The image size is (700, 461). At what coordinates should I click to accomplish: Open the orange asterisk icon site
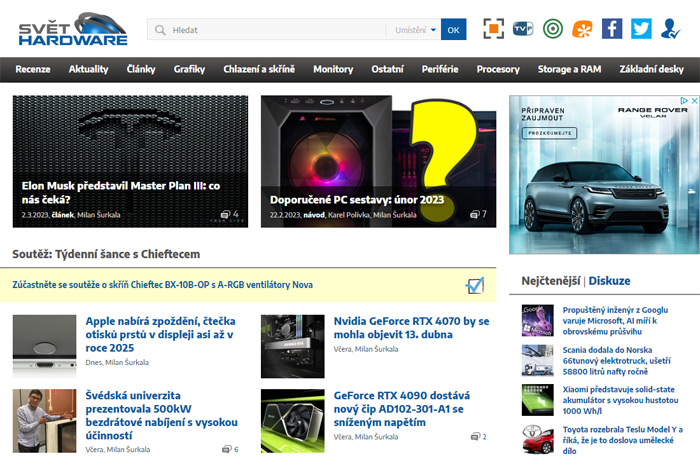[x=582, y=29]
